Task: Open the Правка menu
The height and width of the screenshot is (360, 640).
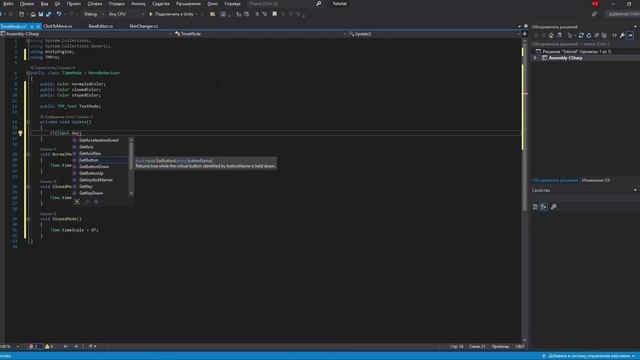Action: coord(27,4)
